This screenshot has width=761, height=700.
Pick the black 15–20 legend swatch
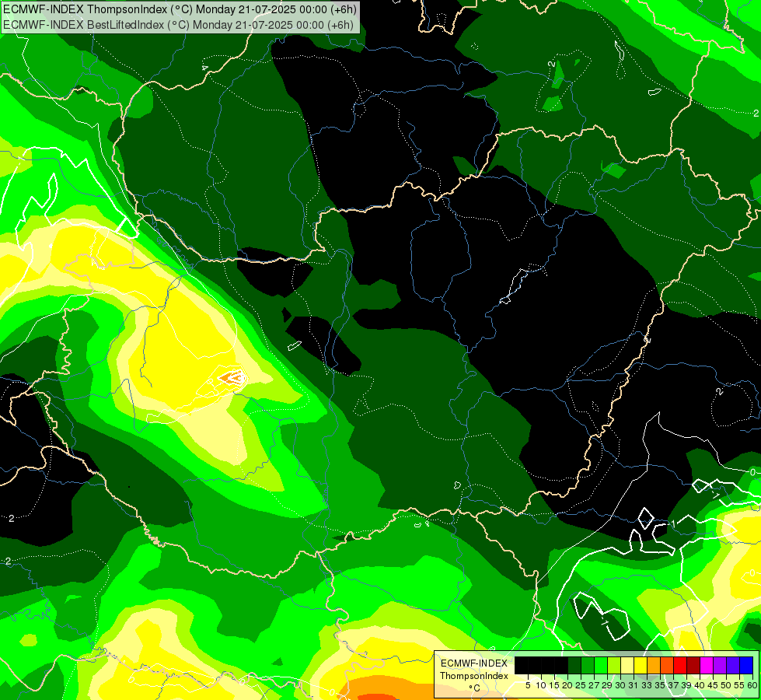click(x=561, y=665)
